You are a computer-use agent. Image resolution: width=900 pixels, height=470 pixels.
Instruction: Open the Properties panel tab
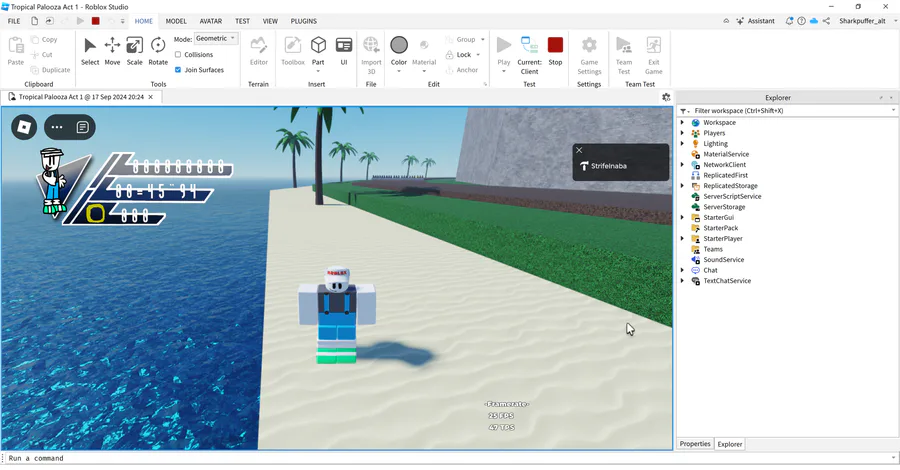(695, 444)
